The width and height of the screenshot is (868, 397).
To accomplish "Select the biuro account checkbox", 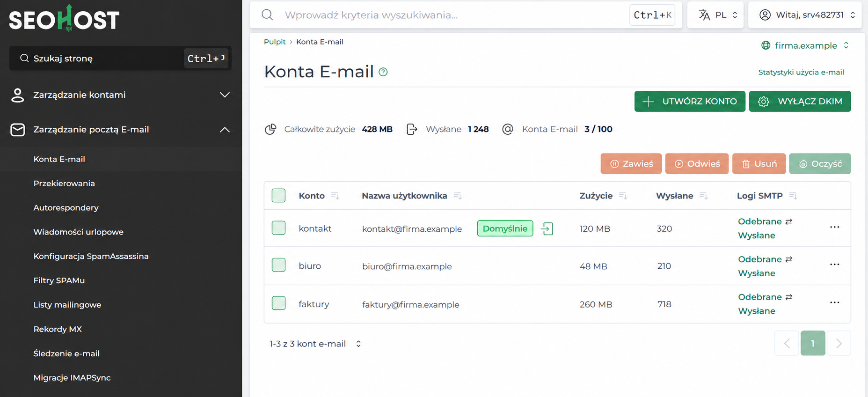I will tap(278, 265).
